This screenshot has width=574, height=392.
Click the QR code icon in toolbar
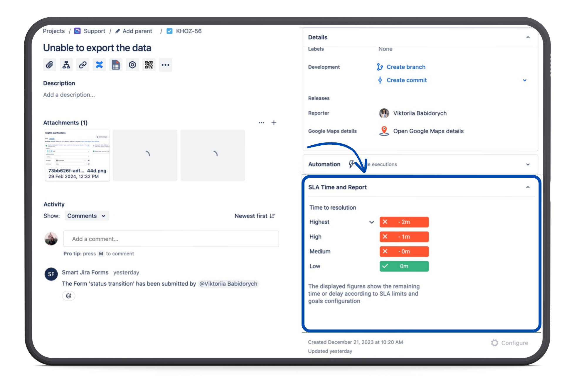pos(149,65)
